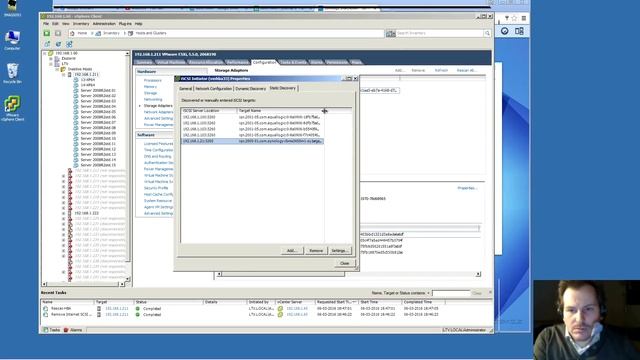Click the star icon in the background browser window
The image size is (640, 360).
click(x=514, y=18)
